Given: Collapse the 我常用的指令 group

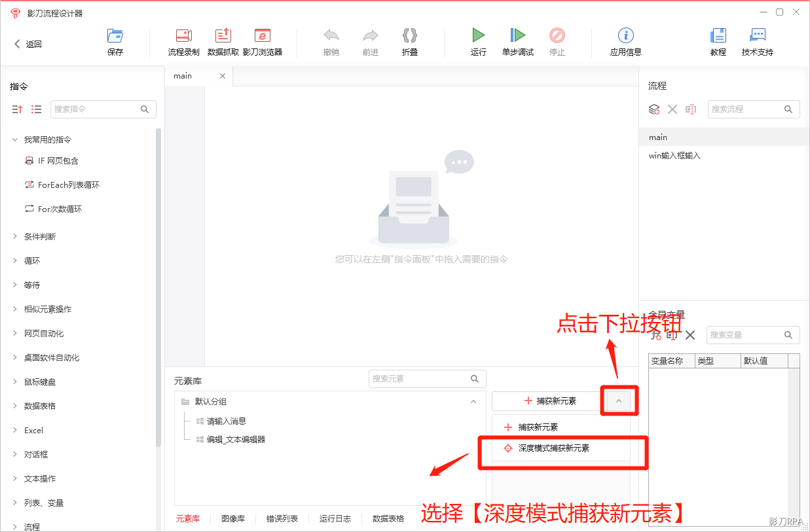Looking at the screenshot, I should 15,139.
